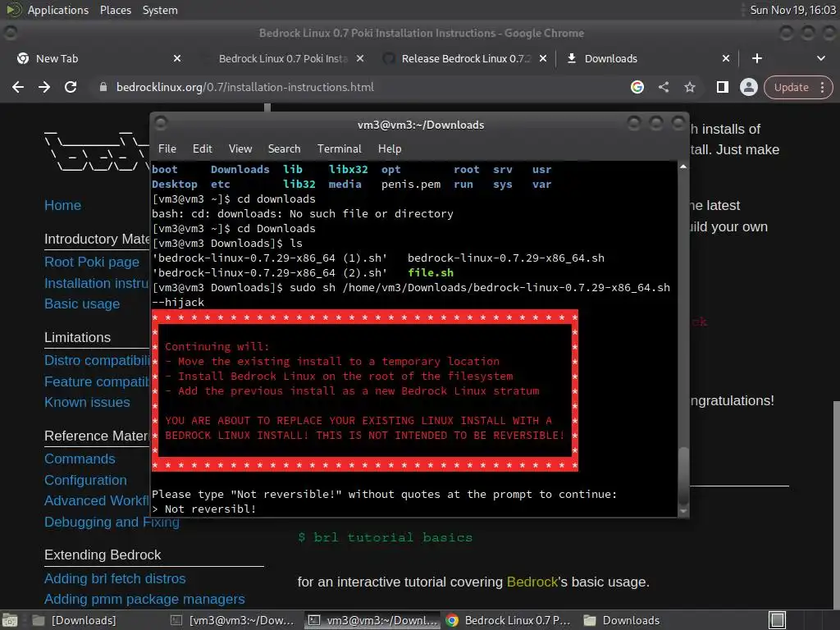Open the Terminal menu in terminal
This screenshot has height=630, width=840.
point(339,148)
